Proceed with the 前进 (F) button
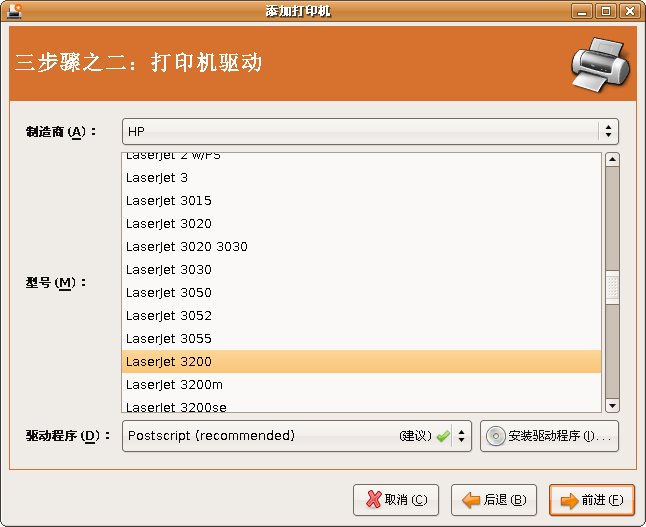The width and height of the screenshot is (646, 527). tap(592, 500)
